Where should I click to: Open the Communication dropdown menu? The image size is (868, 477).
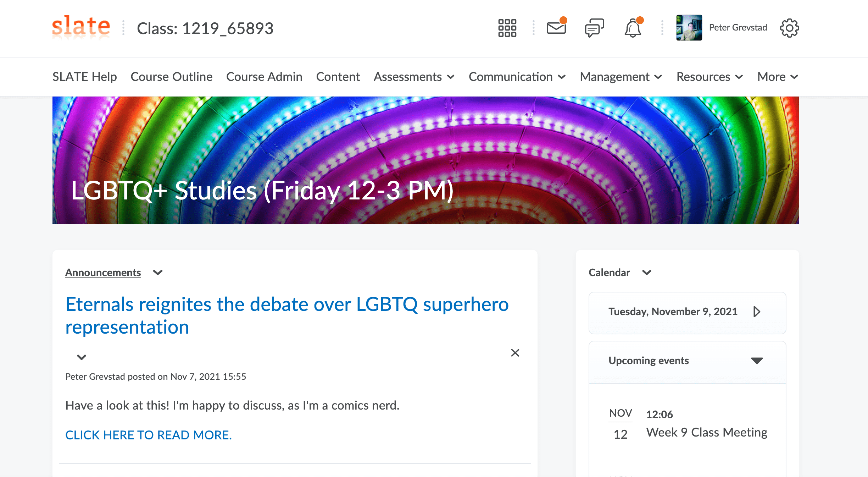pos(517,77)
